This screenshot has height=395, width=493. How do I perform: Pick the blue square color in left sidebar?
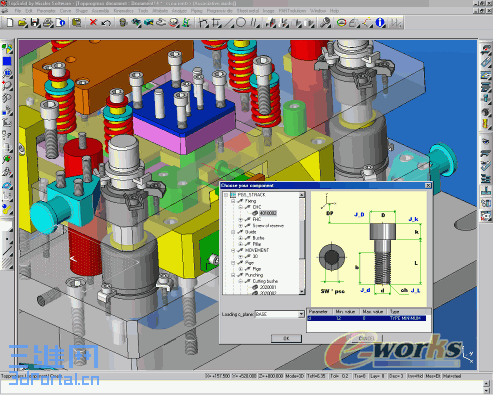pos(7,61)
